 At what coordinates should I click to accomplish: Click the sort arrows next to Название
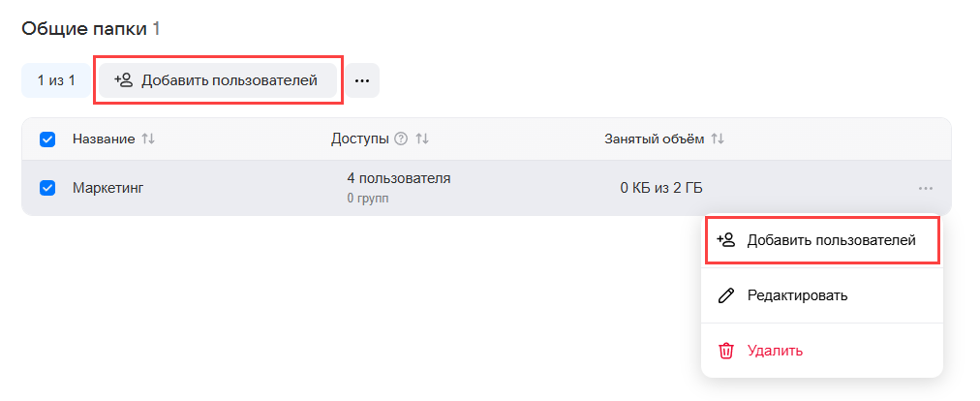tap(148, 139)
